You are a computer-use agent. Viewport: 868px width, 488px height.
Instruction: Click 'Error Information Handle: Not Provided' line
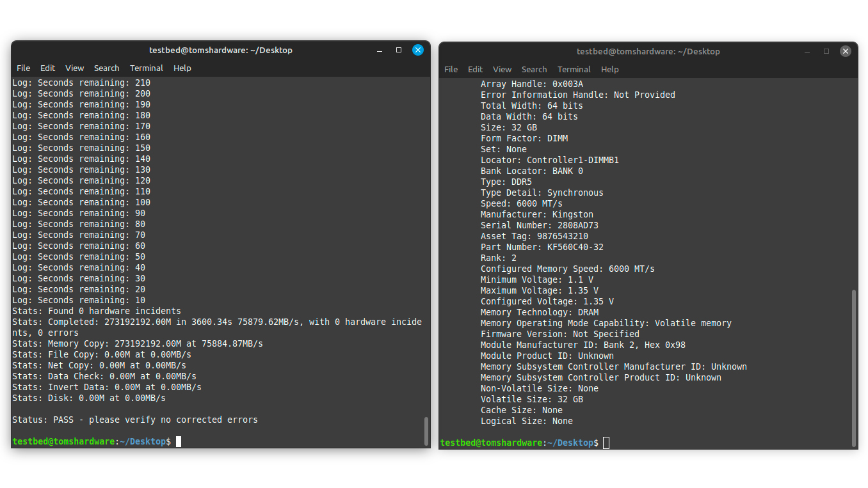[578, 95]
